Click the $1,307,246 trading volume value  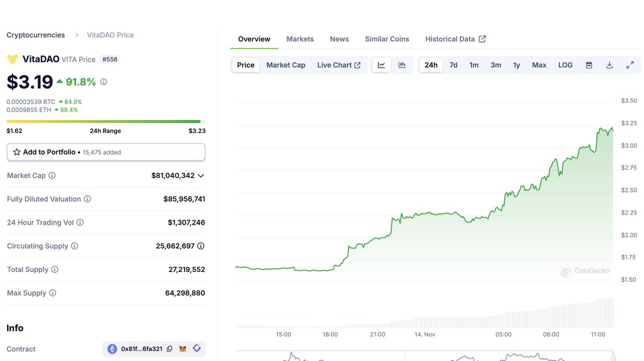click(186, 223)
